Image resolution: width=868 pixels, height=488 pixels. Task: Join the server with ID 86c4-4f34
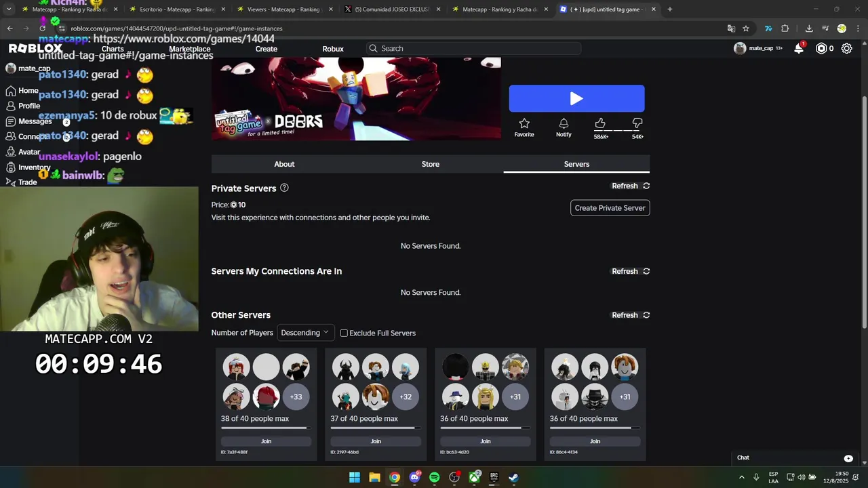(x=595, y=441)
